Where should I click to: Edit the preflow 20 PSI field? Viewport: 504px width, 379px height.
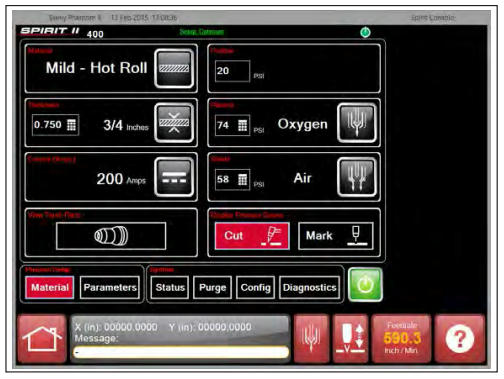click(232, 71)
